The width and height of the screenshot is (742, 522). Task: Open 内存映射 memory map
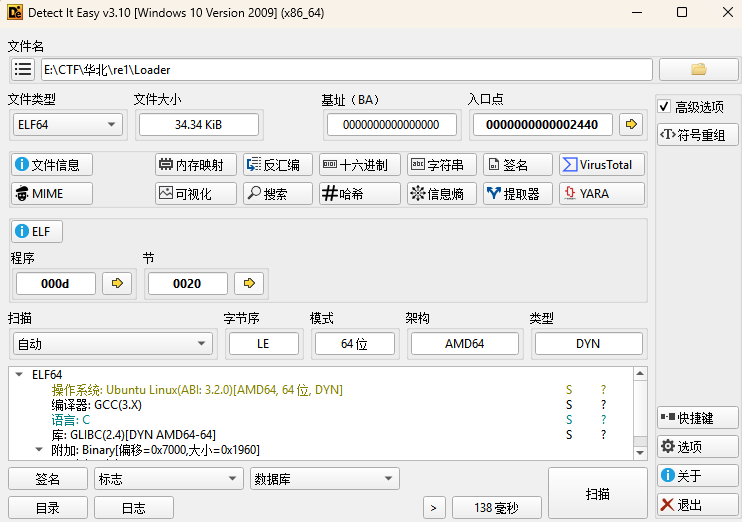click(195, 165)
